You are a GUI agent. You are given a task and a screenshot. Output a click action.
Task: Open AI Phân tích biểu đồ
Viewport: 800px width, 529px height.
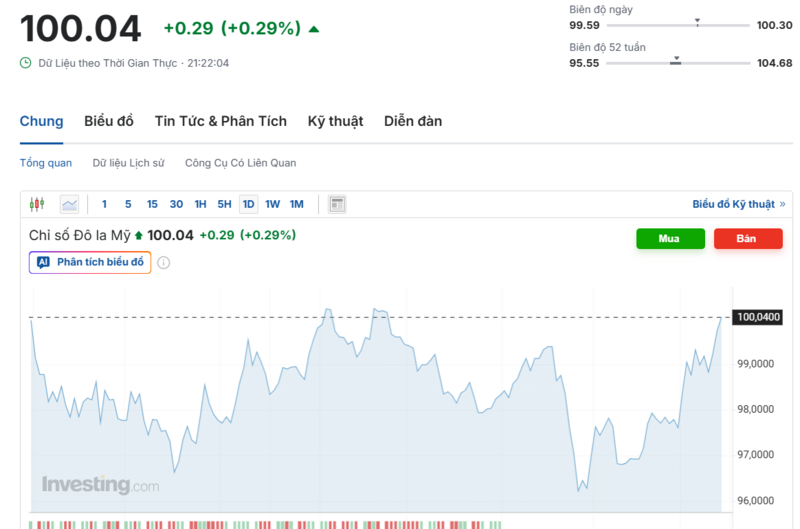point(90,263)
